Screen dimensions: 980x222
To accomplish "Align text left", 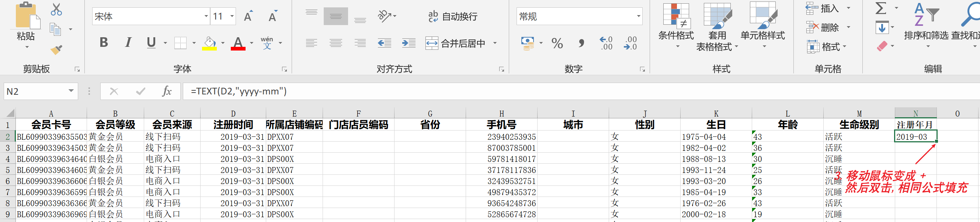I will (312, 43).
